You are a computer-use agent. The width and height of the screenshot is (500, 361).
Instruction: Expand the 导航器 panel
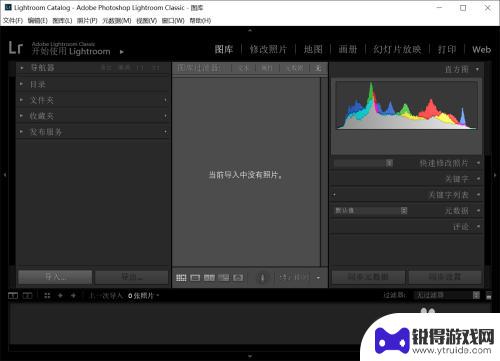pos(22,68)
